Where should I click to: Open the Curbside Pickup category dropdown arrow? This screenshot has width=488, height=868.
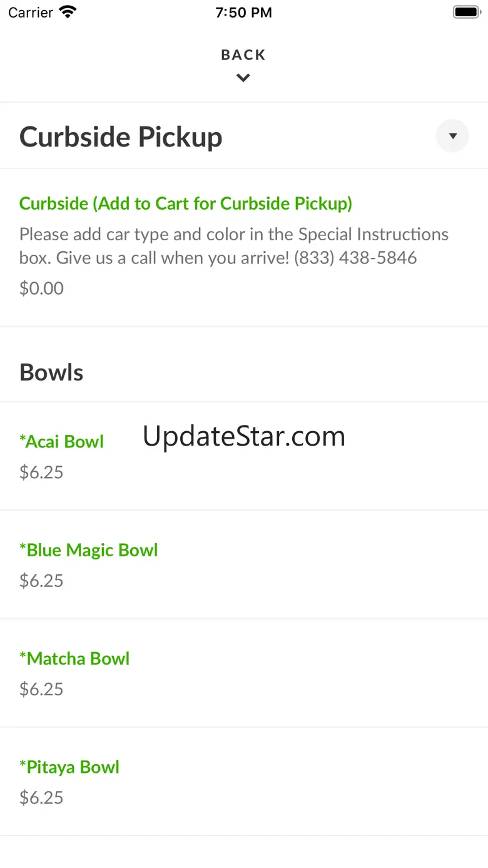[452, 136]
